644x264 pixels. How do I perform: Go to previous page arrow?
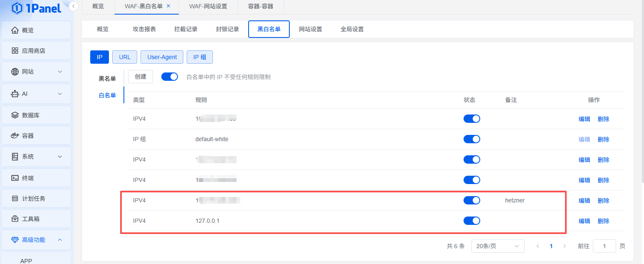538,246
